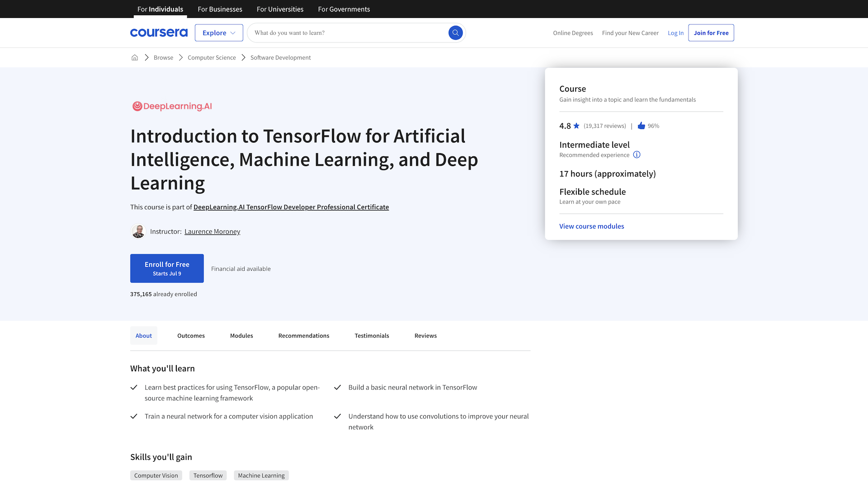Click Log In
This screenshot has width=868, height=488.
tap(675, 33)
